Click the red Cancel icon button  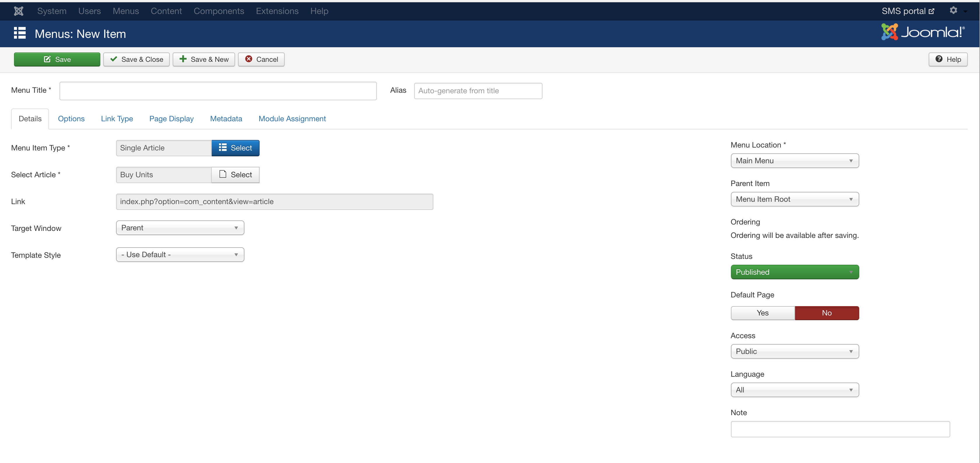[261, 59]
